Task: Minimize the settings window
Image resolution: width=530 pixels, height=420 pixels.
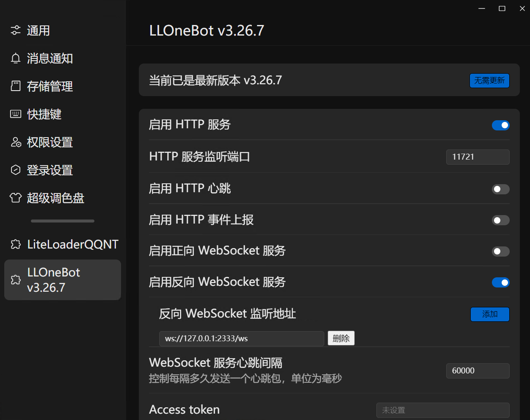Action: pyautogui.click(x=482, y=8)
